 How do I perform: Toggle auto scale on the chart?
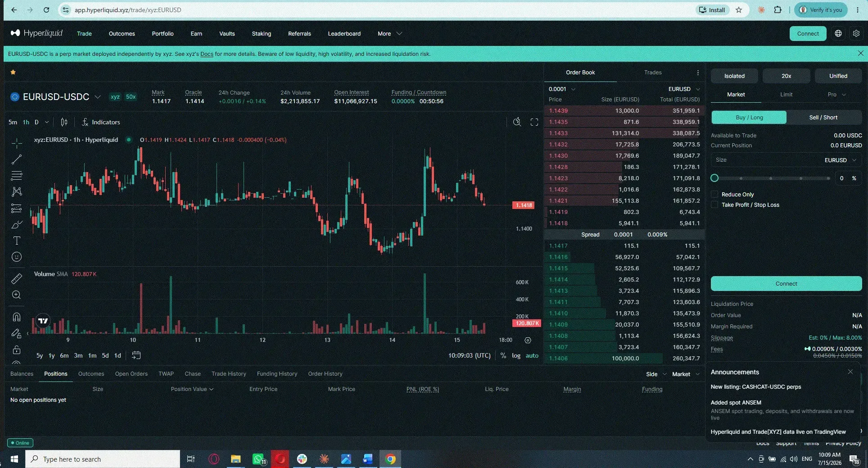pyautogui.click(x=532, y=355)
